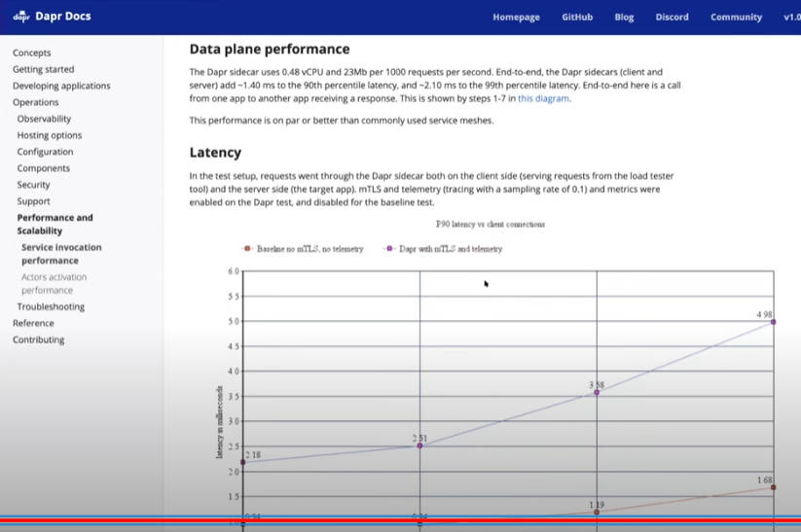Open Reference in the sidebar

pyautogui.click(x=33, y=323)
